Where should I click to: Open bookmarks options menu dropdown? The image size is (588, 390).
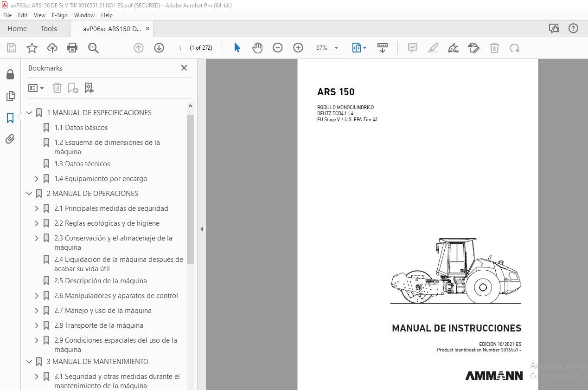pyautogui.click(x=36, y=88)
